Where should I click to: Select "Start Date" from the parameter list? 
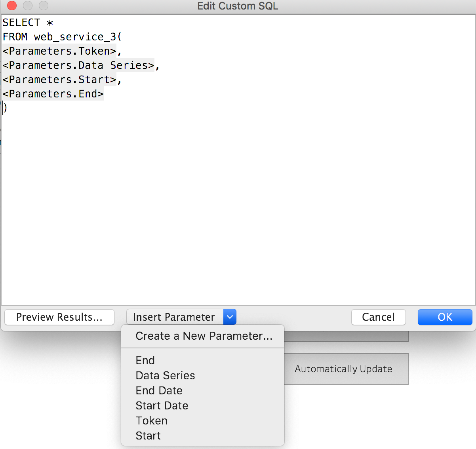[162, 405]
